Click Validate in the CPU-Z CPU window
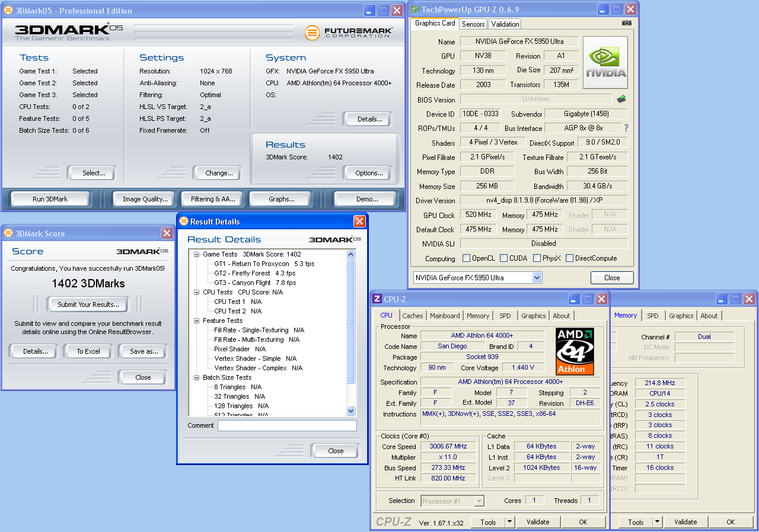 tap(538, 522)
